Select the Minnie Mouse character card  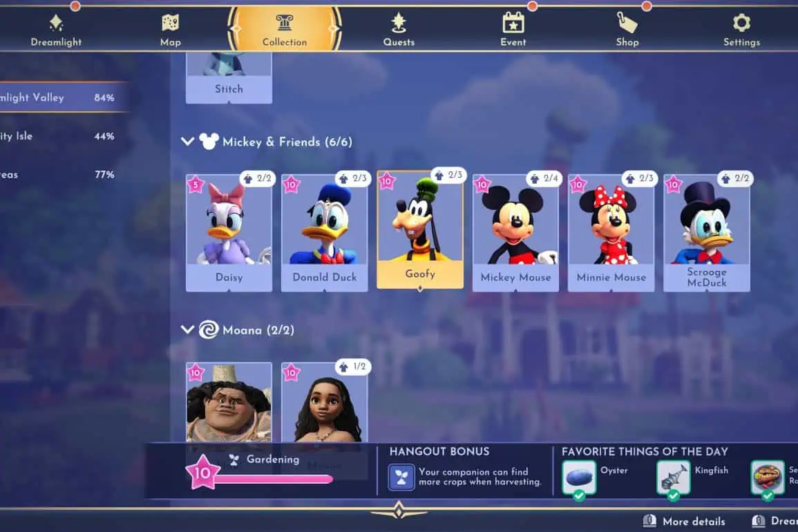click(611, 233)
